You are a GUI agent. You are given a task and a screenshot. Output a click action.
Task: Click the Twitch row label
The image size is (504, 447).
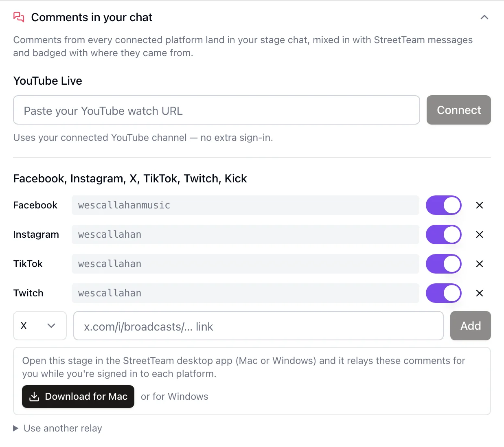[x=28, y=293]
